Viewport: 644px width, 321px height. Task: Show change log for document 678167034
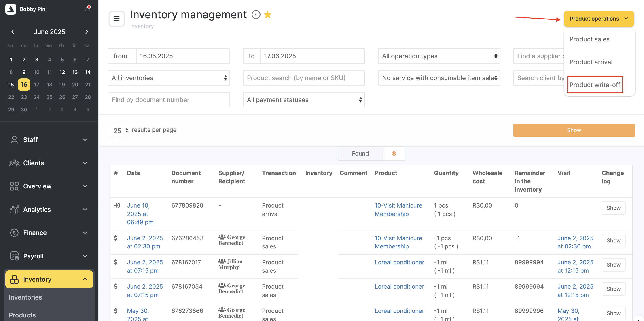click(x=613, y=289)
